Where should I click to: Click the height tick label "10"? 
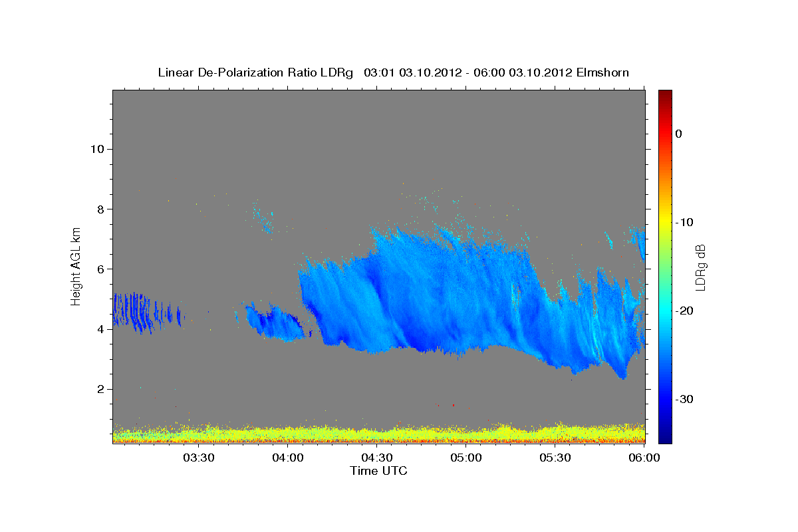(96, 149)
